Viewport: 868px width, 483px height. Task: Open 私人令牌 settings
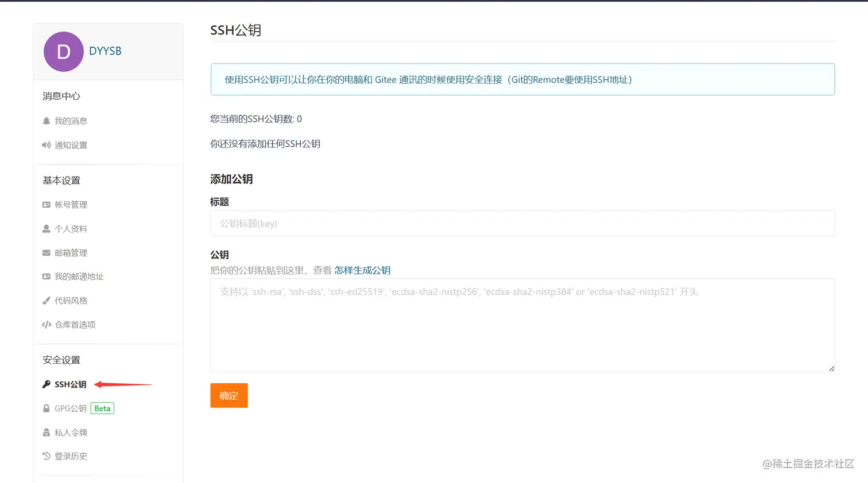[71, 433]
